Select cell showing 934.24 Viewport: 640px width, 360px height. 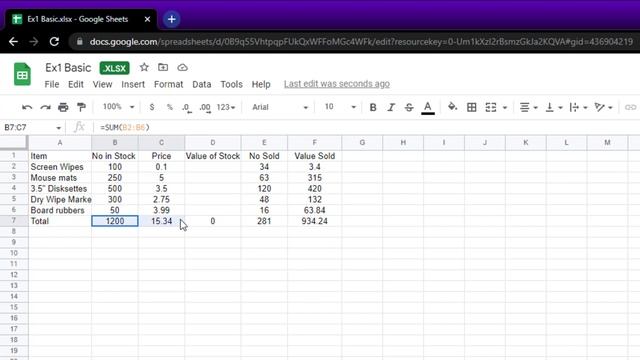pyautogui.click(x=314, y=221)
